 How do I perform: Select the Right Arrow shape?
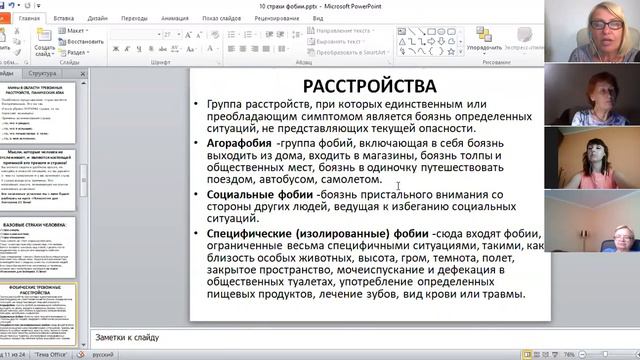pyautogui.click(x=431, y=42)
